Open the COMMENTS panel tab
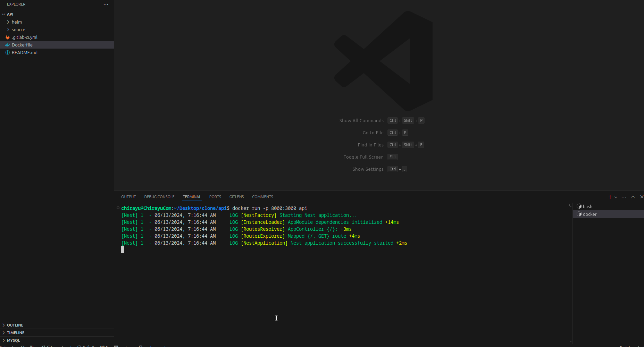The height and width of the screenshot is (347, 644). point(262,197)
